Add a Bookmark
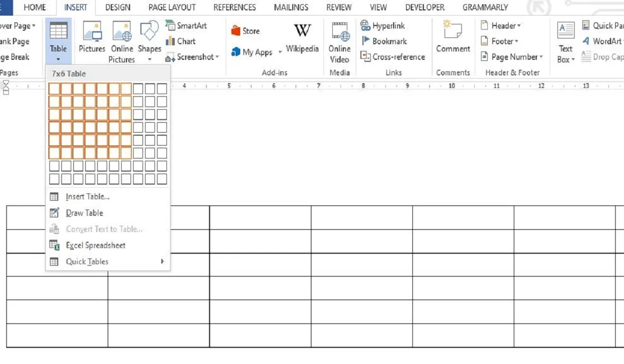The height and width of the screenshot is (364, 624). click(384, 41)
